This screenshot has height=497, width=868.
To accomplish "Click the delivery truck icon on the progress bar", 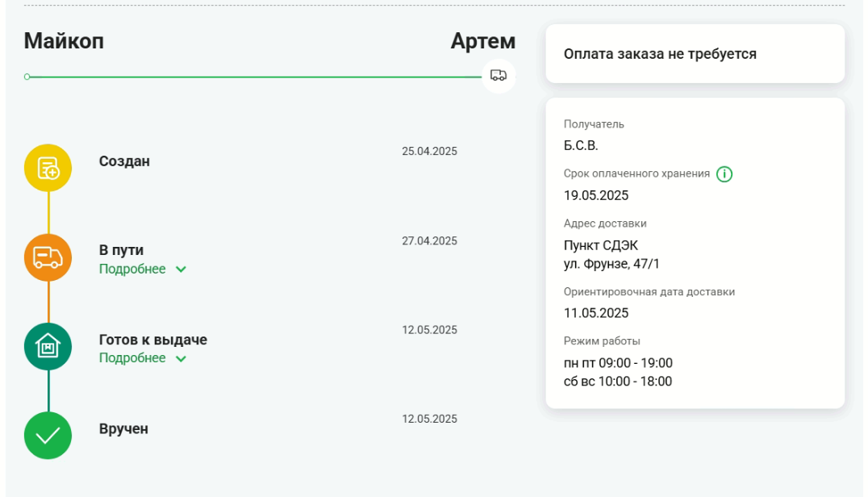I will click(x=499, y=76).
